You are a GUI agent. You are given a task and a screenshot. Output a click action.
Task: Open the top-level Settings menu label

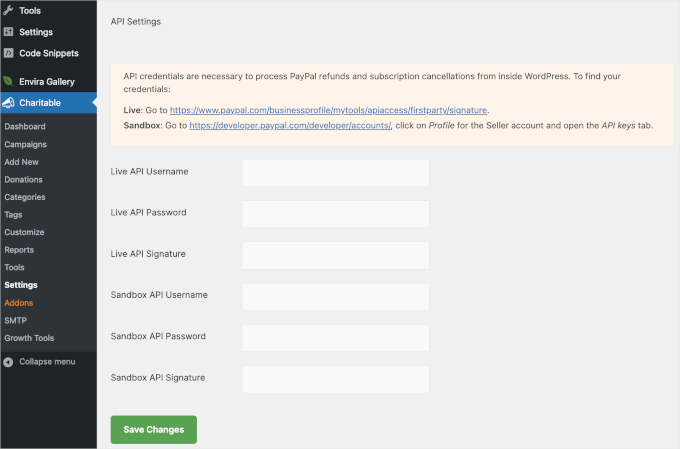point(36,32)
